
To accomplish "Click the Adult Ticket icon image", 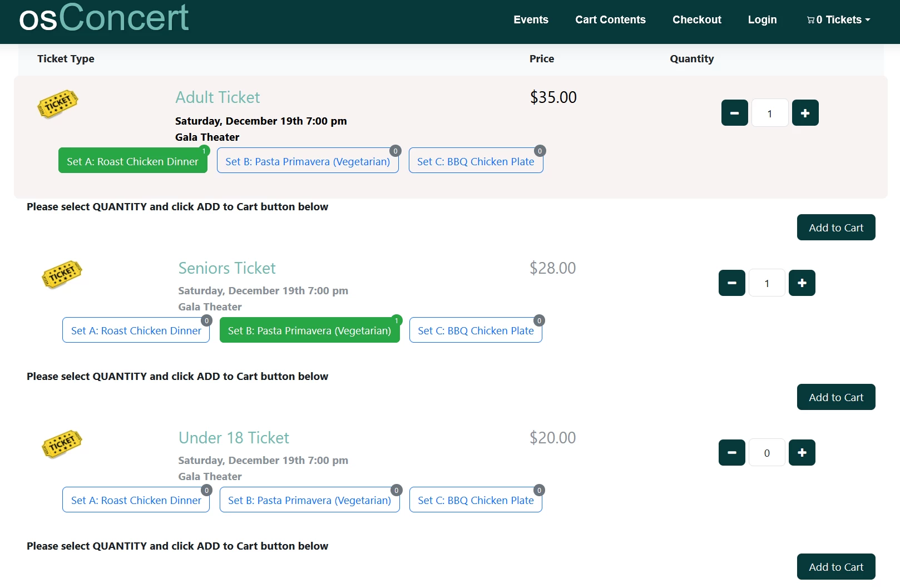I will 58,104.
